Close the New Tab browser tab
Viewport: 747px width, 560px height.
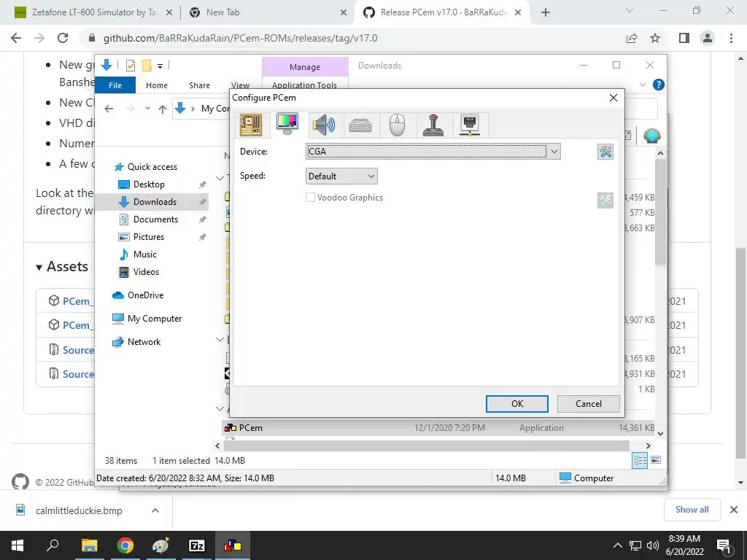tap(344, 13)
